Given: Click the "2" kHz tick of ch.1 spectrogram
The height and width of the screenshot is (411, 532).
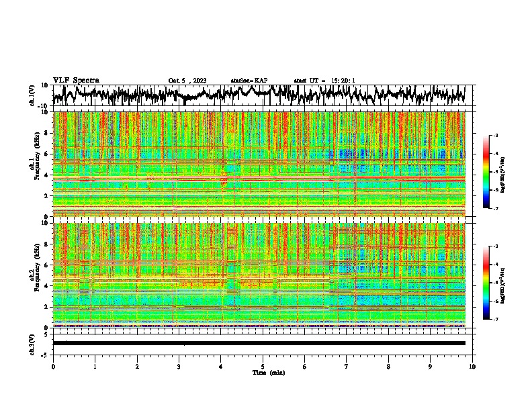Looking at the screenshot, I should (x=47, y=196).
